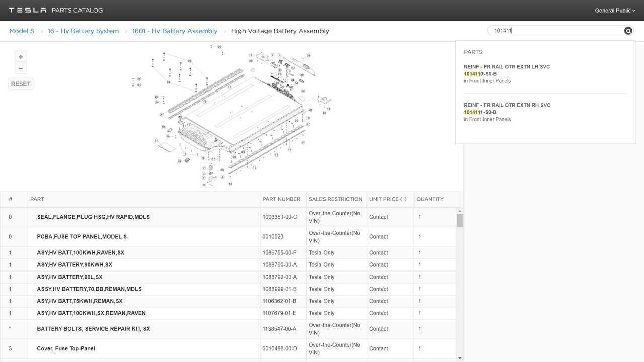The image size is (644, 362).
Task: Zoom in diagram with plus button
Action: pyautogui.click(x=21, y=57)
